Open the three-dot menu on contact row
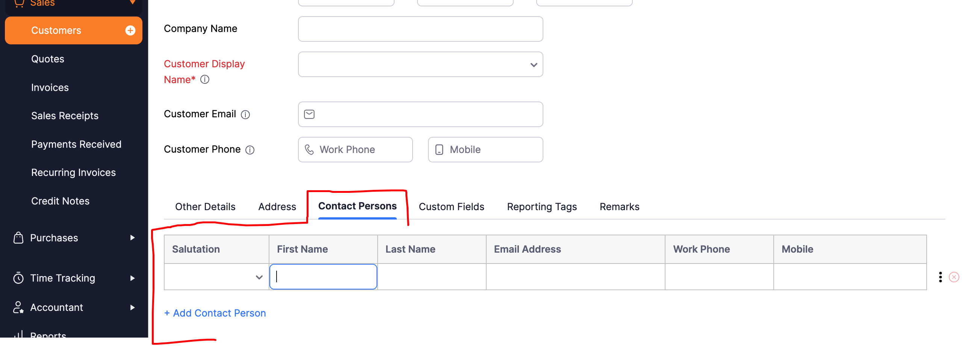The height and width of the screenshot is (353, 980). (940, 277)
